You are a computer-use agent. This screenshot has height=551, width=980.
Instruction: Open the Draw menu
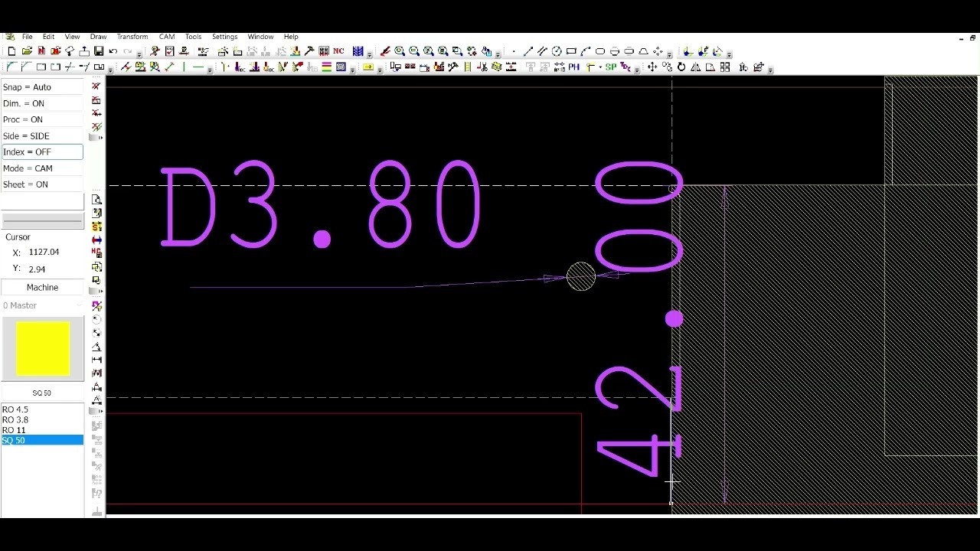tap(98, 37)
